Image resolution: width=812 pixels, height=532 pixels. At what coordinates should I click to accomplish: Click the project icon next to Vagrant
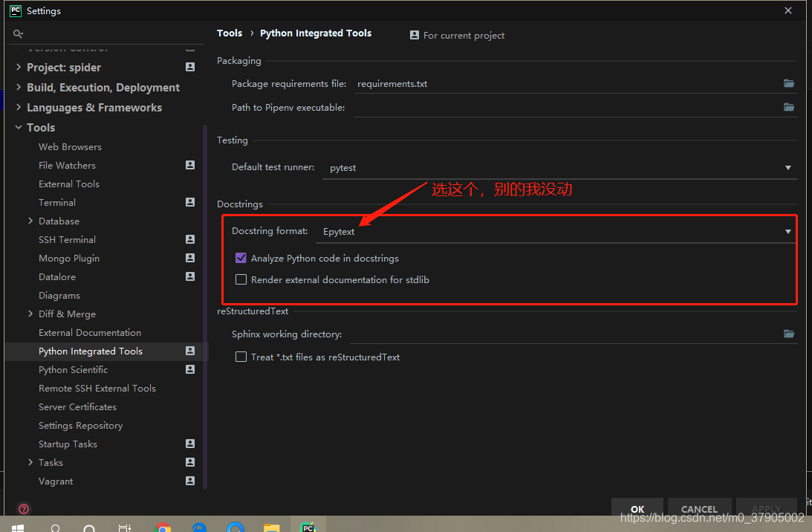(190, 481)
